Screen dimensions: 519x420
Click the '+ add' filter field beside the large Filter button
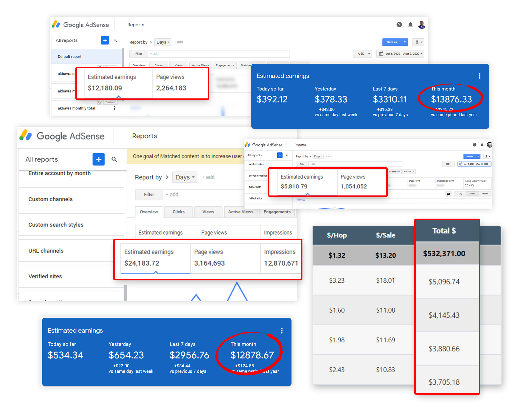click(172, 194)
